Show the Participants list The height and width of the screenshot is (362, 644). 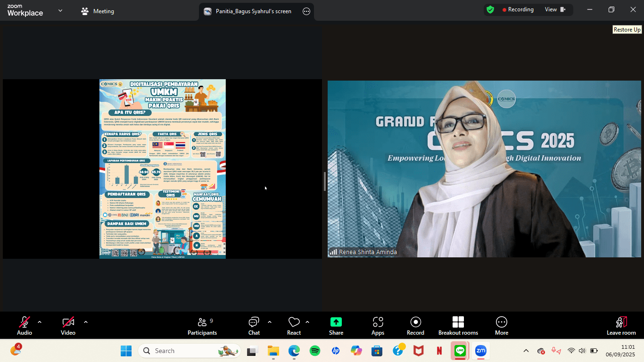202,326
